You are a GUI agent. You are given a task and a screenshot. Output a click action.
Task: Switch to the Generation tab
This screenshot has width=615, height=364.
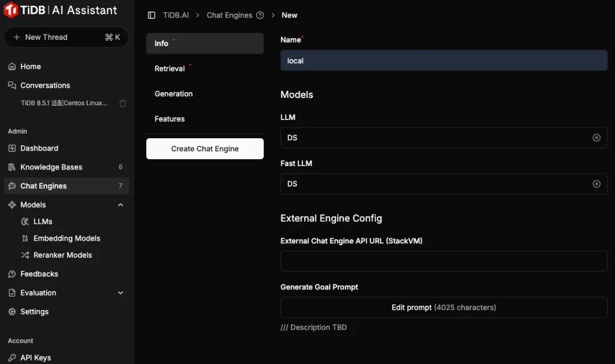pyautogui.click(x=174, y=94)
